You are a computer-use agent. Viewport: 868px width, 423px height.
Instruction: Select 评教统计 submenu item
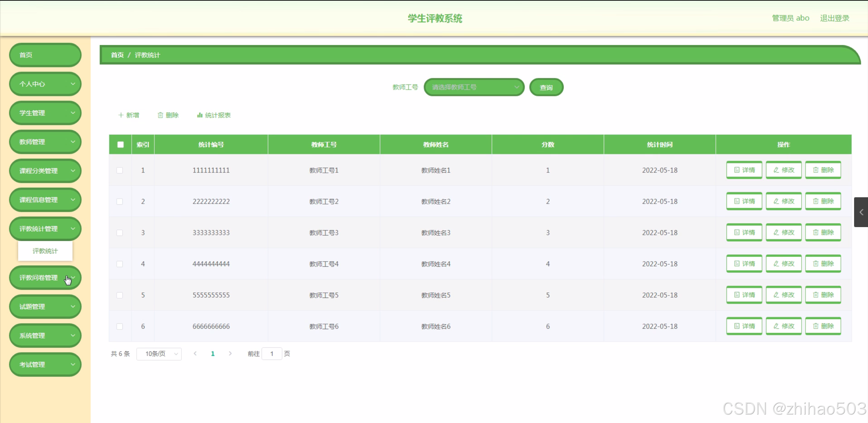45,251
